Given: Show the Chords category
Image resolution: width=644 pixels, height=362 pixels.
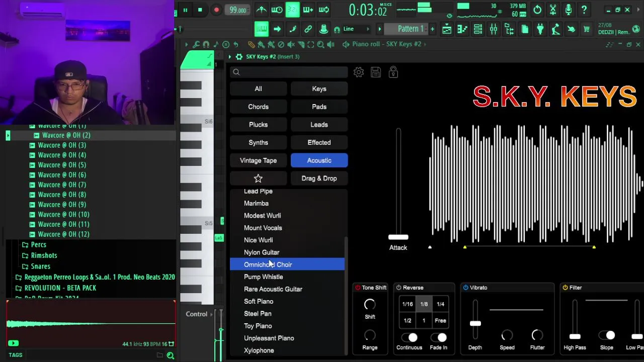Looking at the screenshot, I should point(258,107).
